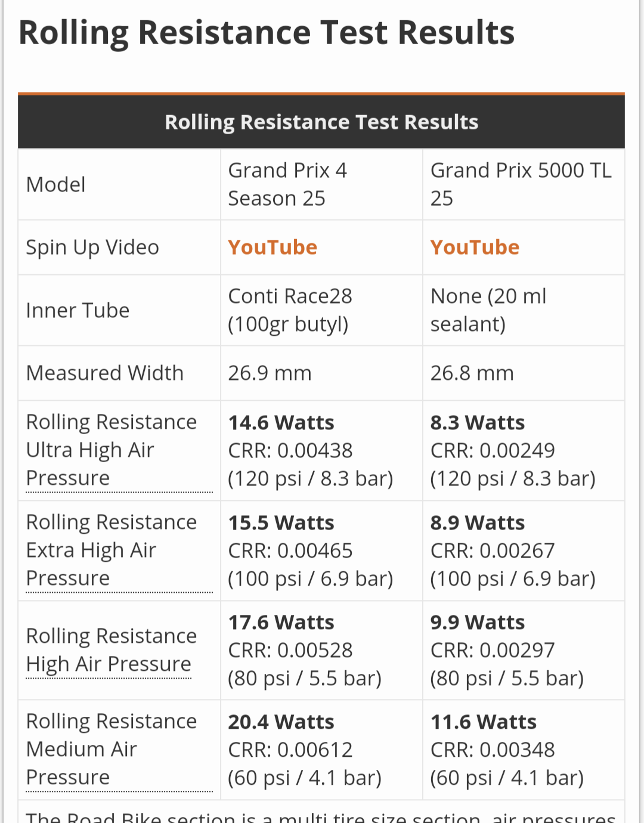Click the Inner Tube row label
644x823 pixels.
[78, 311]
